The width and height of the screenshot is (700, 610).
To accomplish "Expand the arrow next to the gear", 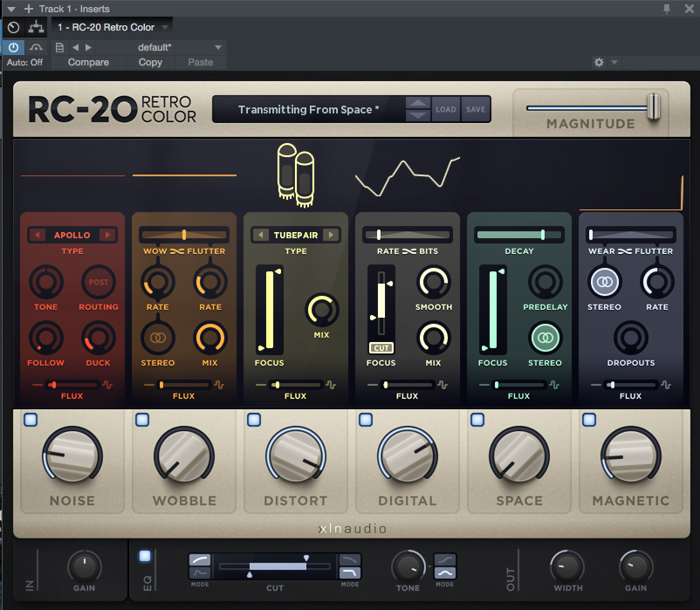I will (614, 62).
